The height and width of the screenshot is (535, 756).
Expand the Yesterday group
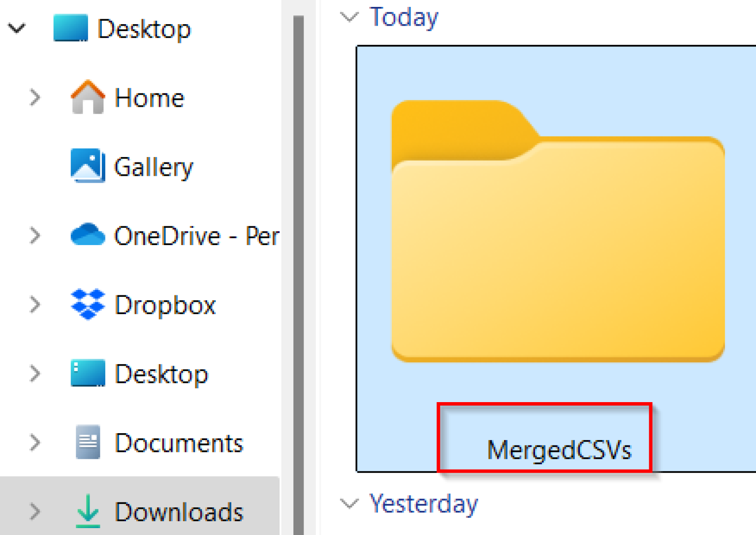click(x=350, y=503)
